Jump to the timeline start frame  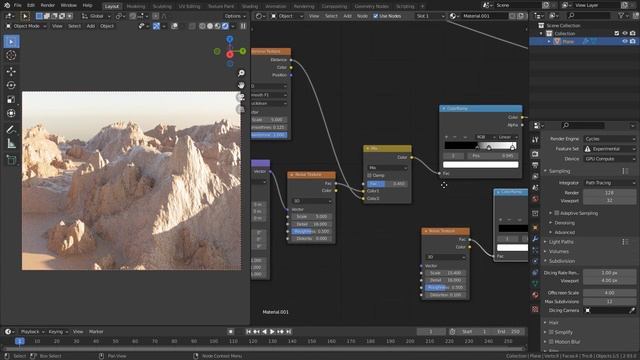(x=249, y=332)
